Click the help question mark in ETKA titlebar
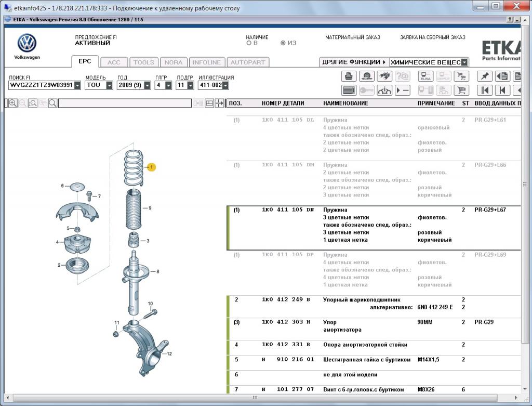Screen dimensions: 532x406 click(x=510, y=20)
